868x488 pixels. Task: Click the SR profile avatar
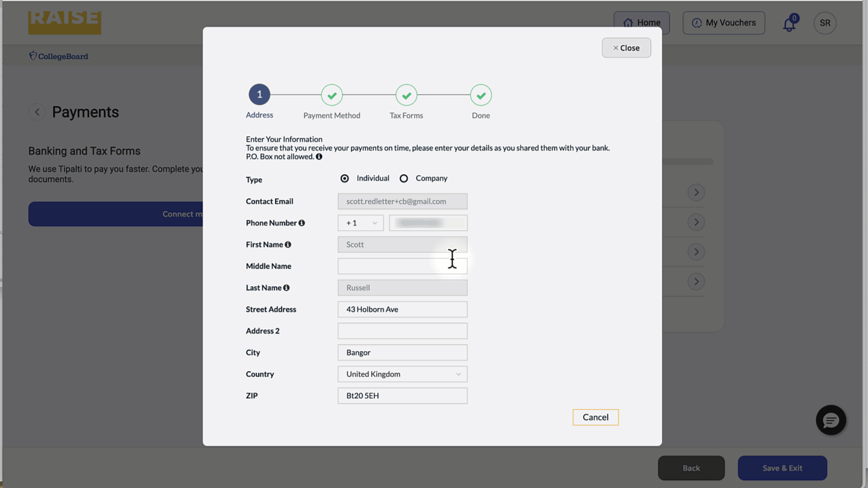[825, 23]
